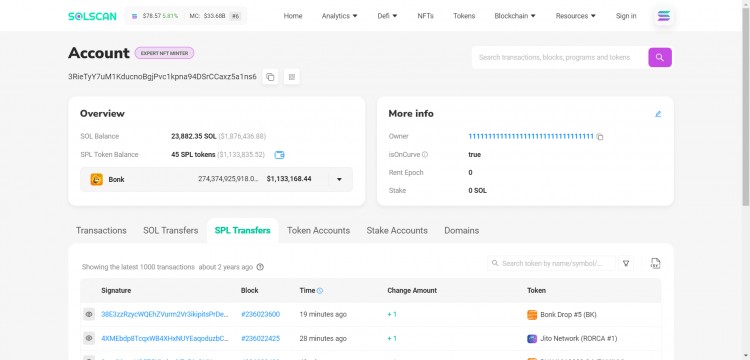
Task: Toggle eye icon for Jito Network row
Action: click(x=89, y=338)
